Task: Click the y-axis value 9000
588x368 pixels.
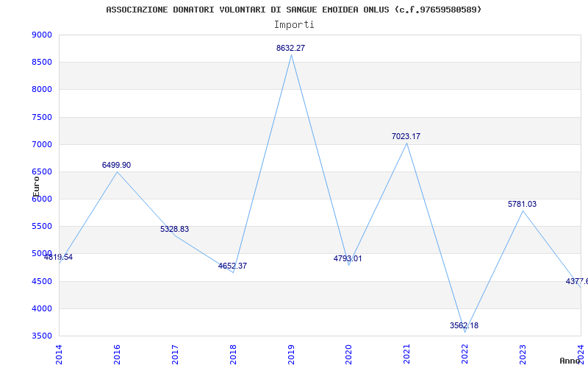Action: point(42,35)
